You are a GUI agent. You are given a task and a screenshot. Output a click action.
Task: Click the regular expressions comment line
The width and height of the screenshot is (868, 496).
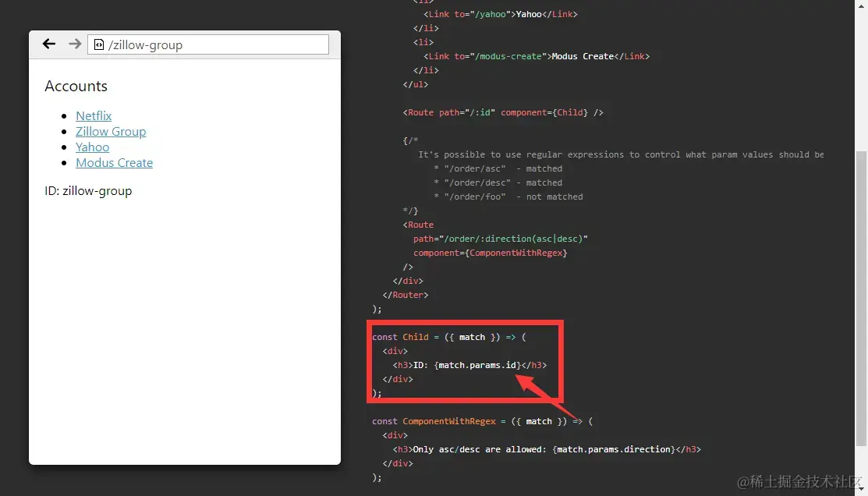click(x=621, y=154)
